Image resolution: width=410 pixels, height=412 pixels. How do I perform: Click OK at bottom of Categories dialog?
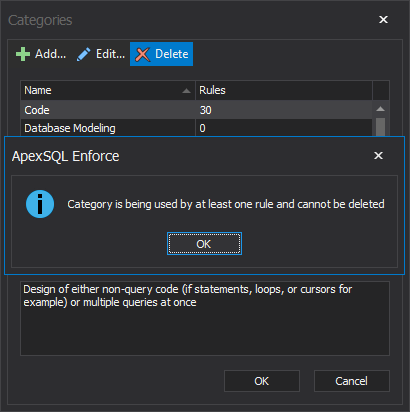tap(262, 381)
